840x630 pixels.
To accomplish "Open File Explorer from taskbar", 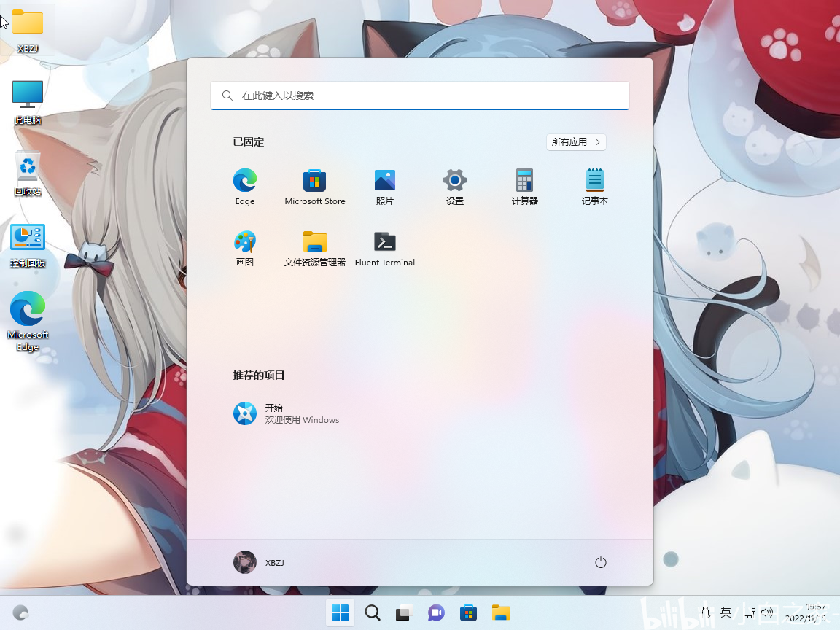I will [x=500, y=612].
